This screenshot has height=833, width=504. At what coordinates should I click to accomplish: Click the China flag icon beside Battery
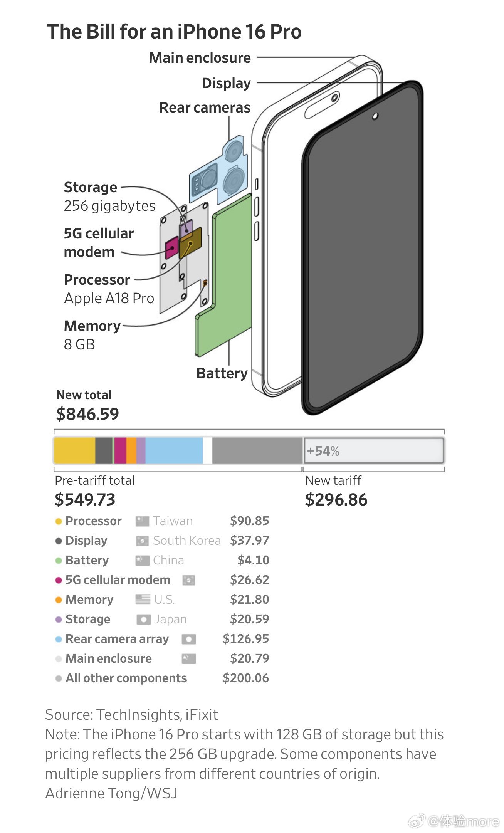coord(142,561)
